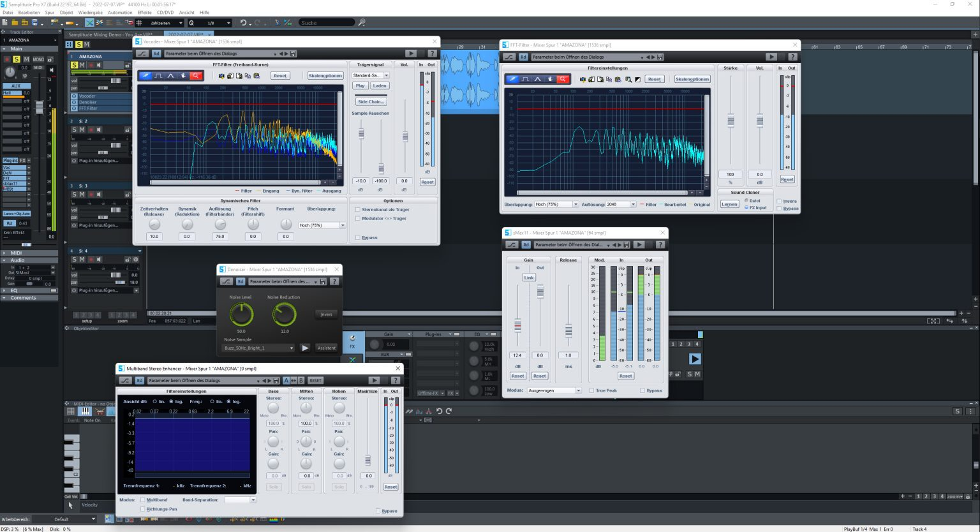This screenshot has width=980, height=532.
Task: Click the help question mark in Denoiser window
Action: [x=334, y=281]
